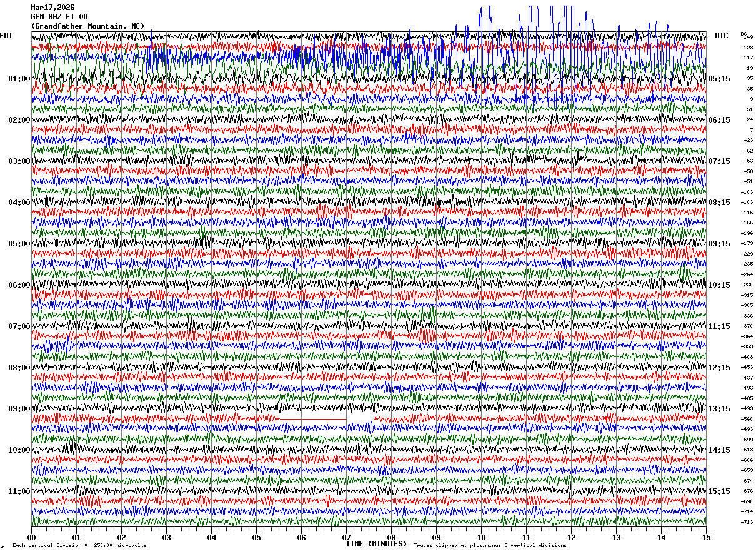Click the 01 minute axis tick label
This screenshot has width=756, height=554.
click(76, 537)
